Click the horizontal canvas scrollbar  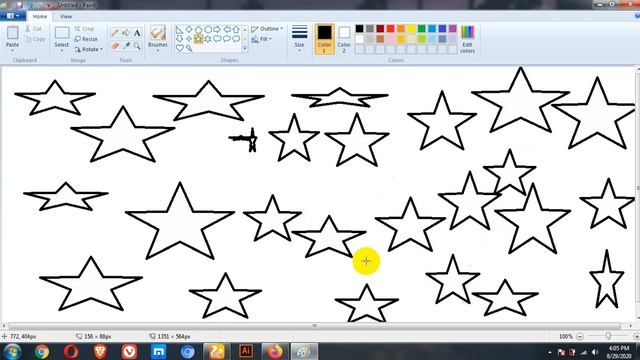tap(314, 326)
